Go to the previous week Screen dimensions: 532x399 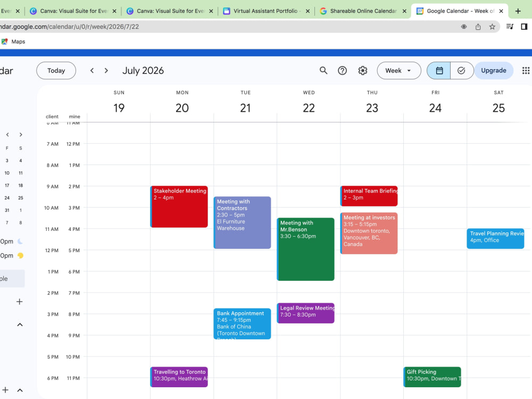(x=92, y=71)
